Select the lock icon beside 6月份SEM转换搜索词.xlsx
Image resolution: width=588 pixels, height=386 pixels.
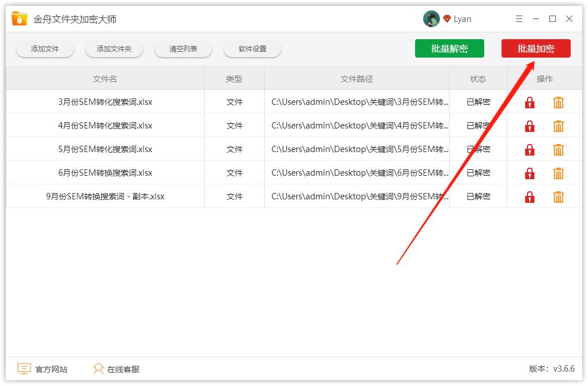(x=529, y=173)
